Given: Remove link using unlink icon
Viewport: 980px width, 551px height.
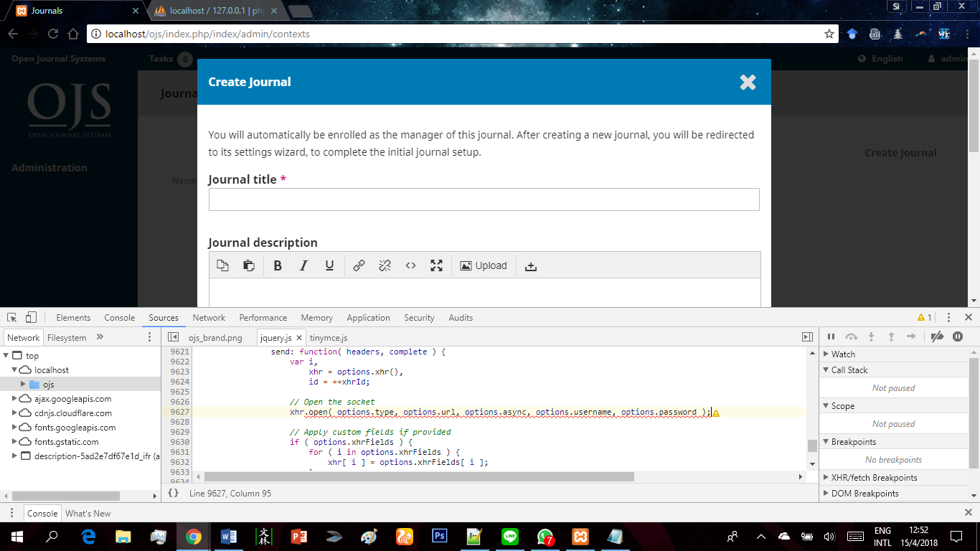Looking at the screenshot, I should (385, 265).
